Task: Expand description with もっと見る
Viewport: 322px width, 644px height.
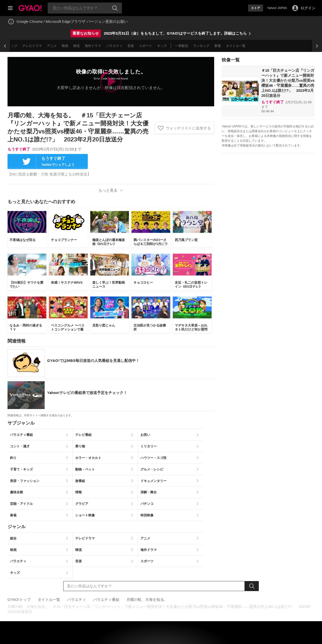Action: tap(111, 190)
